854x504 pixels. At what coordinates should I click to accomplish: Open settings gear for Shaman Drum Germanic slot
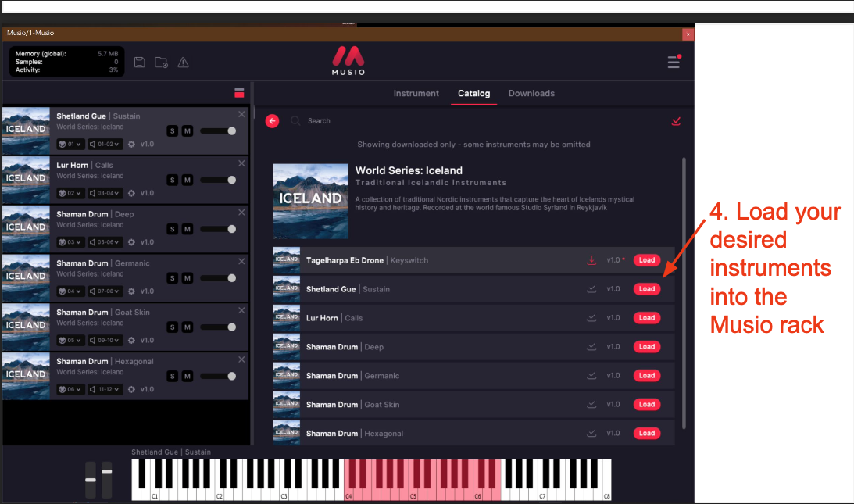pyautogui.click(x=131, y=291)
